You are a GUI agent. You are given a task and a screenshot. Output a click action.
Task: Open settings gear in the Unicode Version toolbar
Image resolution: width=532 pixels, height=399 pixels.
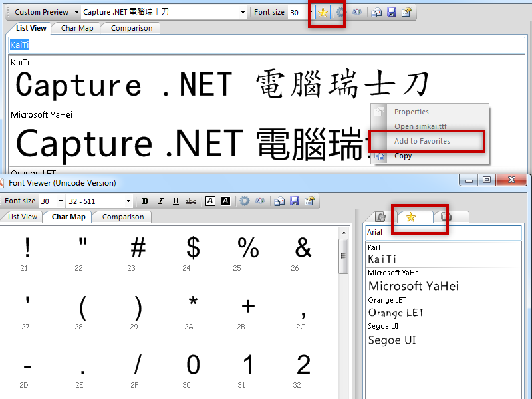tap(245, 201)
